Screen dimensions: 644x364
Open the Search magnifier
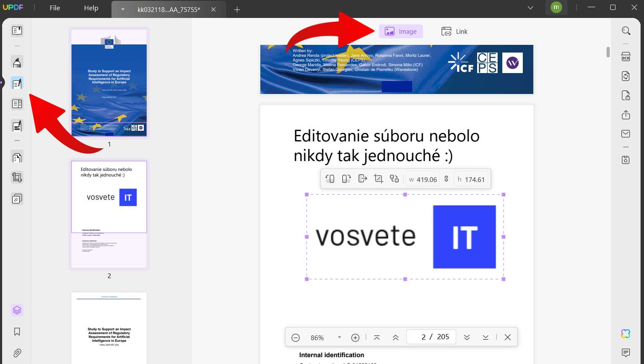pyautogui.click(x=626, y=31)
